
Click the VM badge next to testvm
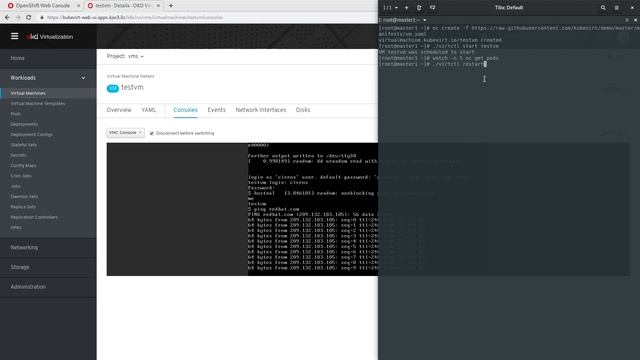click(113, 88)
